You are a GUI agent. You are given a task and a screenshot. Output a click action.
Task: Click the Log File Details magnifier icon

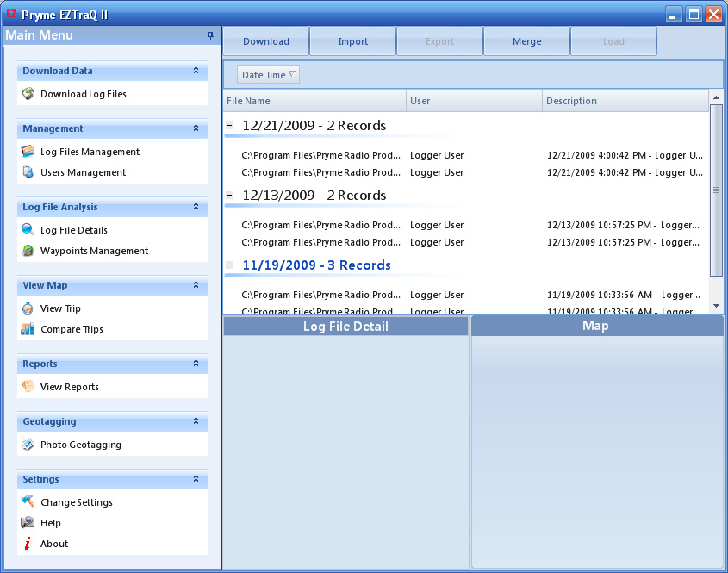pos(28,230)
